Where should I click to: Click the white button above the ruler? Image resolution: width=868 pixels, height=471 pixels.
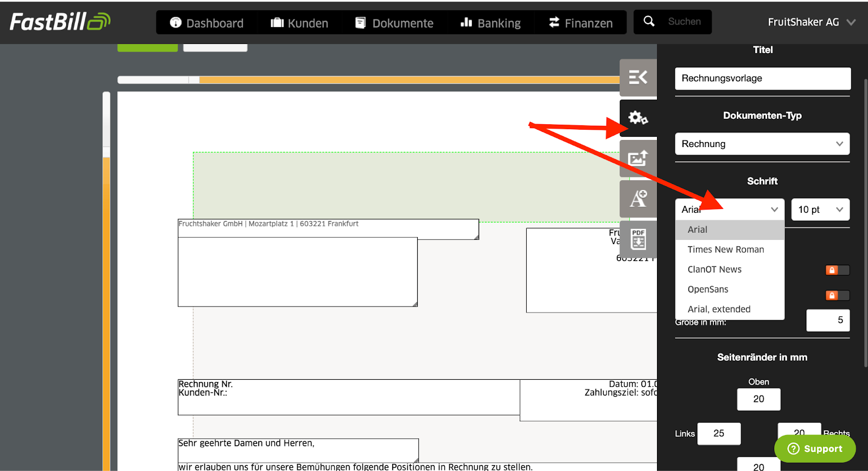tap(215, 48)
